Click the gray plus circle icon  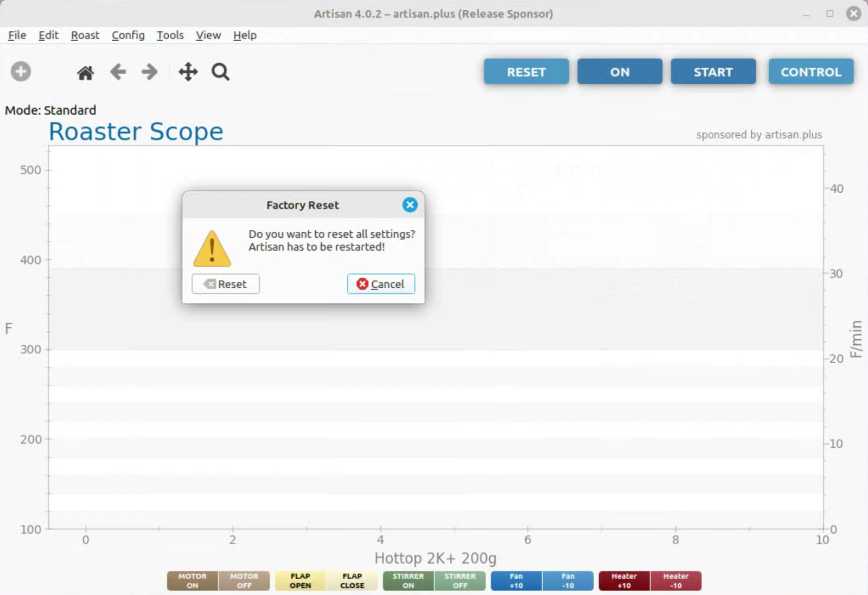pos(21,72)
